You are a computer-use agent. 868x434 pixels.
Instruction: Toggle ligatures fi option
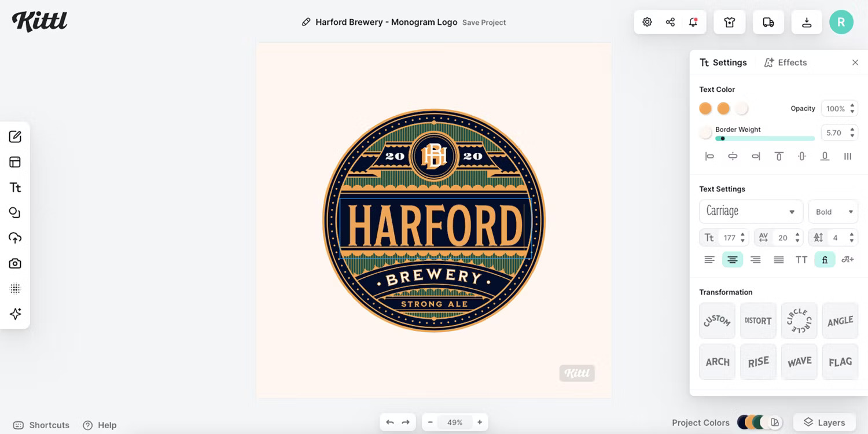pyautogui.click(x=825, y=260)
